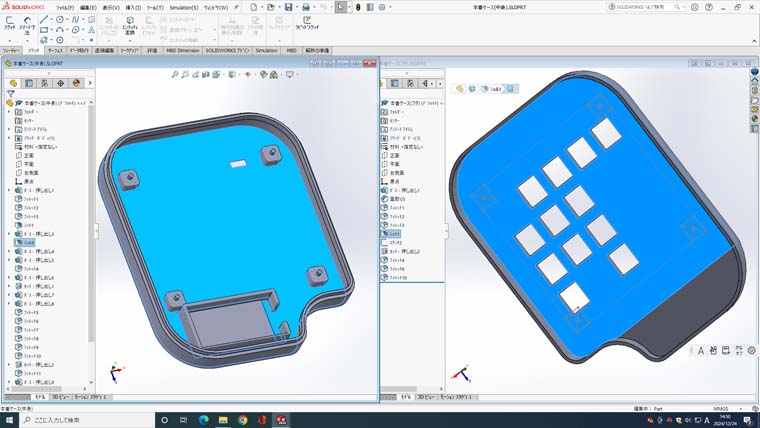The width and height of the screenshot is (760, 428).
Task: Click the Print icon in top toolbar
Action: pyautogui.click(x=303, y=7)
